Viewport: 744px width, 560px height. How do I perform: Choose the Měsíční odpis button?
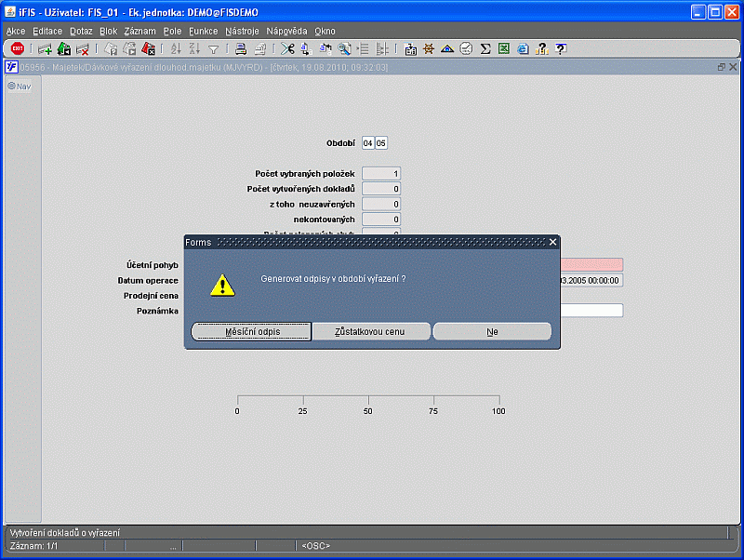(252, 331)
